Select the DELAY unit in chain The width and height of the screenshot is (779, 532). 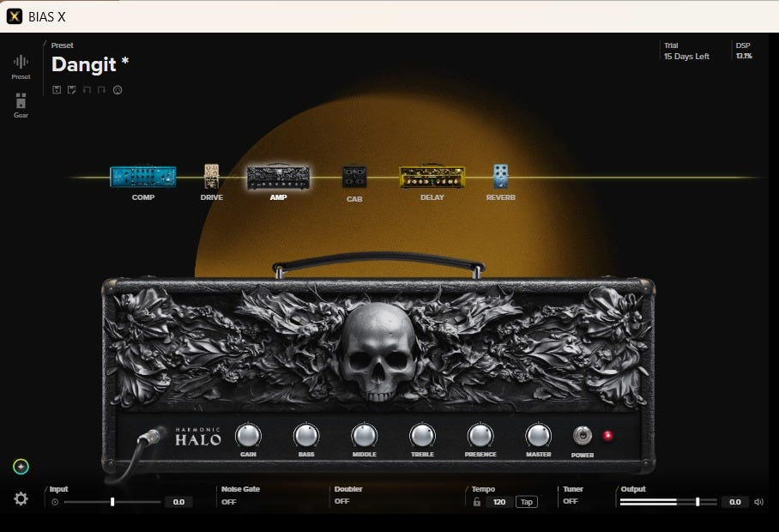tap(432, 177)
